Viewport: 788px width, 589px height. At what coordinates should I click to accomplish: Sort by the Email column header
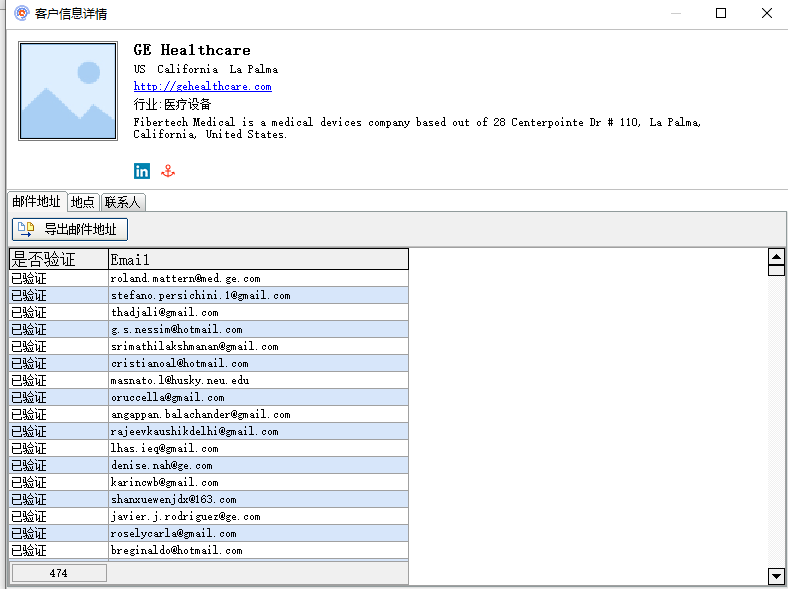click(x=258, y=260)
